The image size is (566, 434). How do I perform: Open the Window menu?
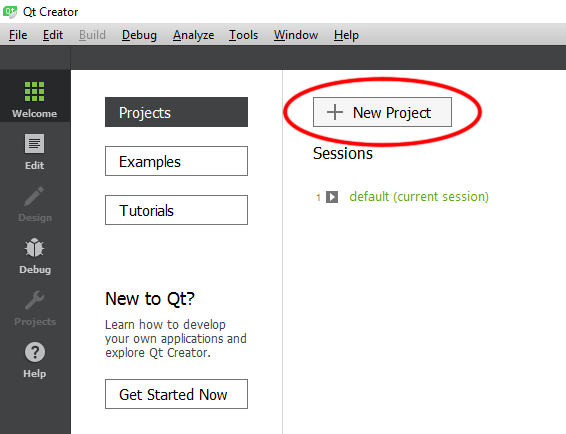coord(296,35)
